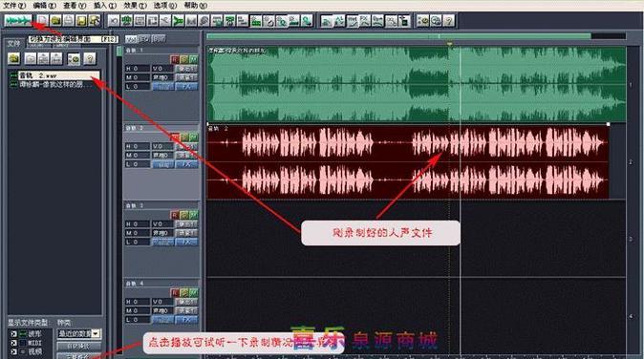644x359 pixels.
Task: Click the file panel question mark icon
Action: 90,58
